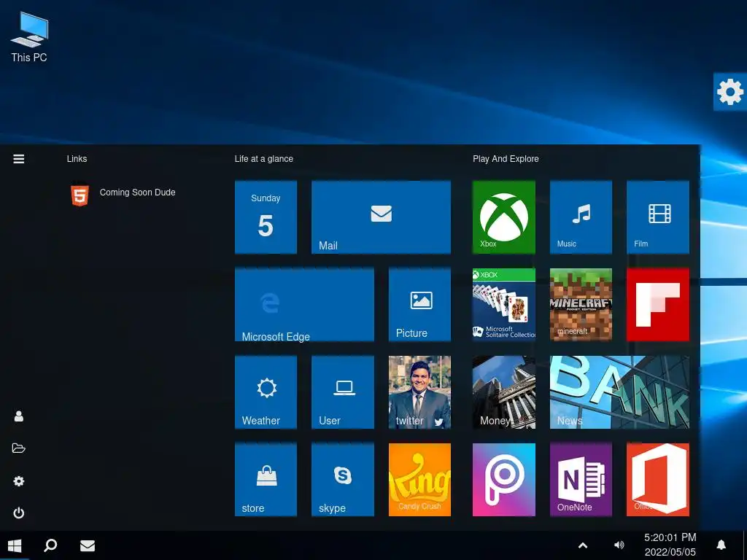Open the settings gear in the Start sidebar

click(18, 481)
